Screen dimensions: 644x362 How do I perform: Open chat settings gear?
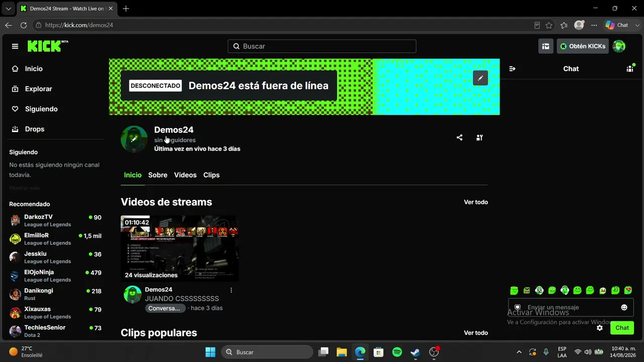click(x=600, y=328)
